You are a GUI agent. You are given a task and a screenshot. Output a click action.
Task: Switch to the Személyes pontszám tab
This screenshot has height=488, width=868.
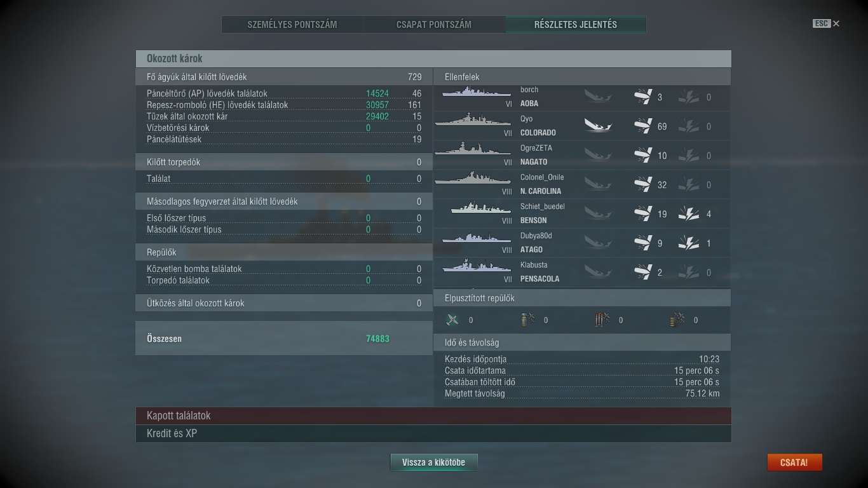tap(292, 25)
